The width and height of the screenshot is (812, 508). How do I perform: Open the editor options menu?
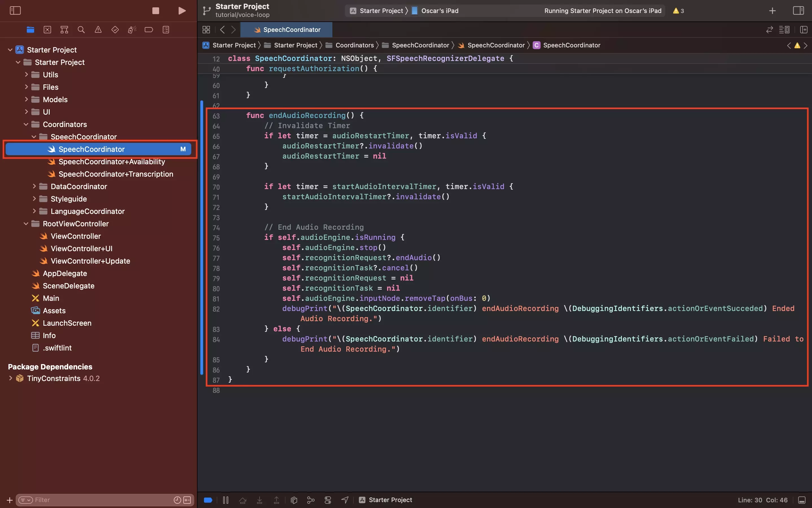[x=784, y=30]
